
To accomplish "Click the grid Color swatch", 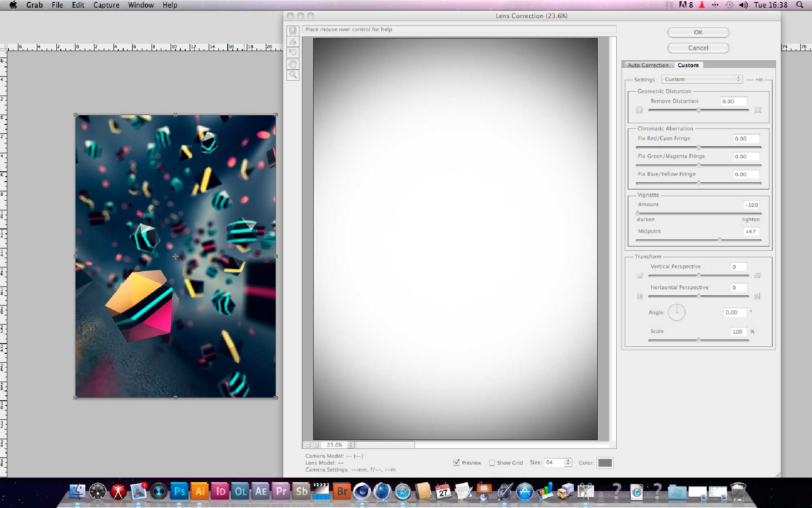I will point(605,463).
